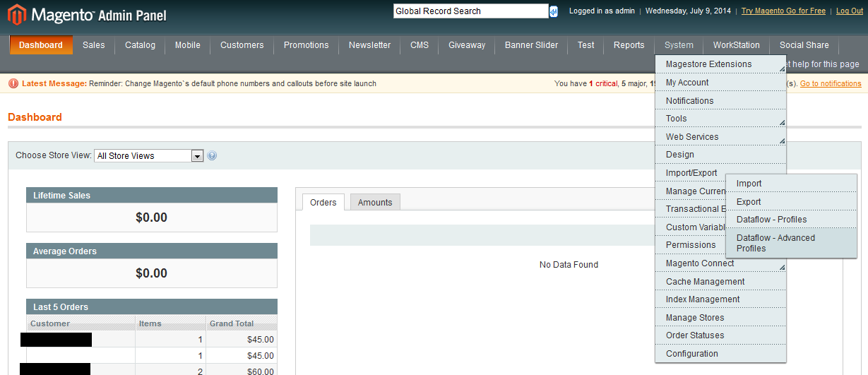Image resolution: width=868 pixels, height=375 pixels.
Task: Select Export from the submenu
Action: tap(791, 202)
